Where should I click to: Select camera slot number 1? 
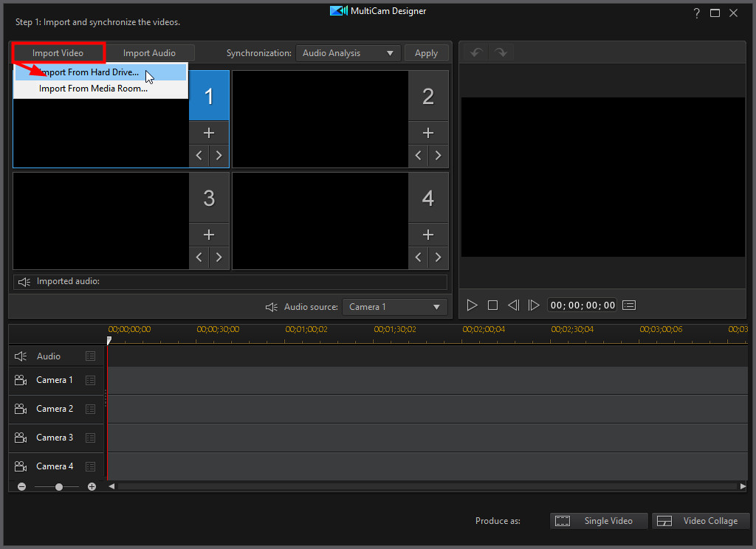[209, 96]
